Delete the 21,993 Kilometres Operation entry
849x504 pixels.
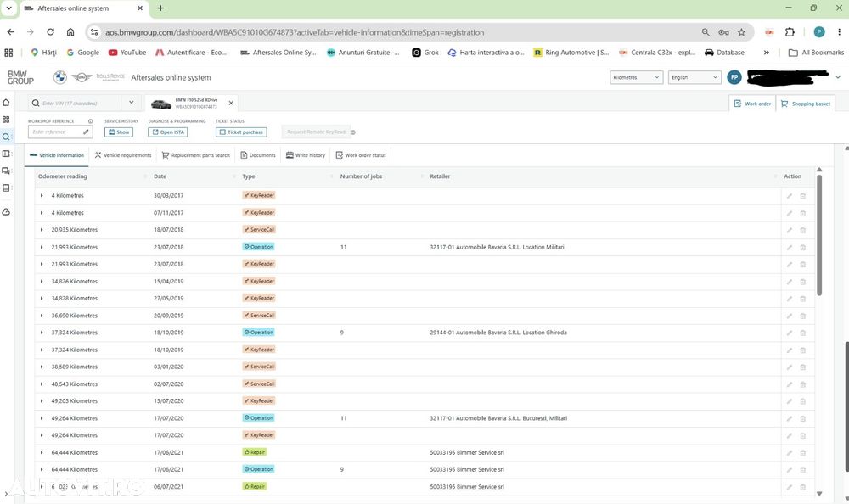[803, 248]
